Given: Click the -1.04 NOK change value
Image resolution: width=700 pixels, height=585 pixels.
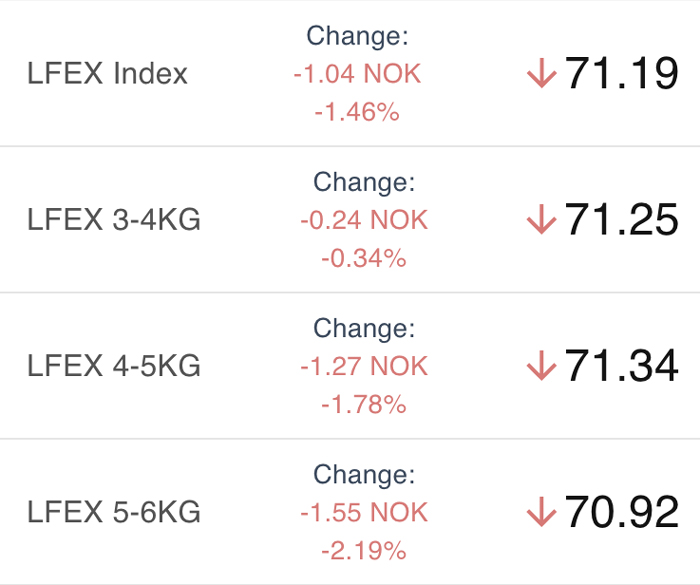Looking at the screenshot, I should [357, 74].
